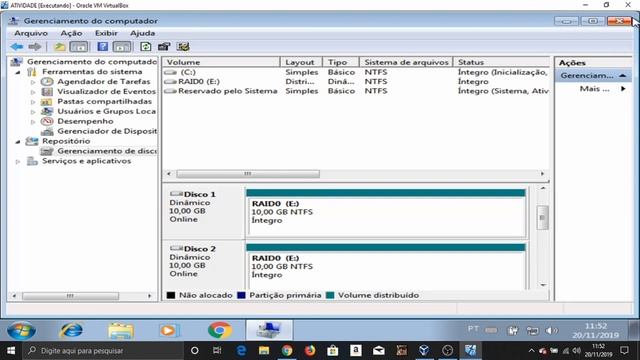
Task: Open Firefox on the host taskbar
Action: (x=310, y=350)
